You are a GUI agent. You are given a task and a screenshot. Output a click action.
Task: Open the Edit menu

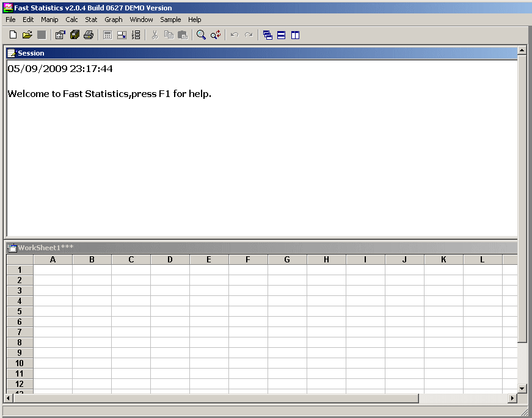pyautogui.click(x=28, y=20)
